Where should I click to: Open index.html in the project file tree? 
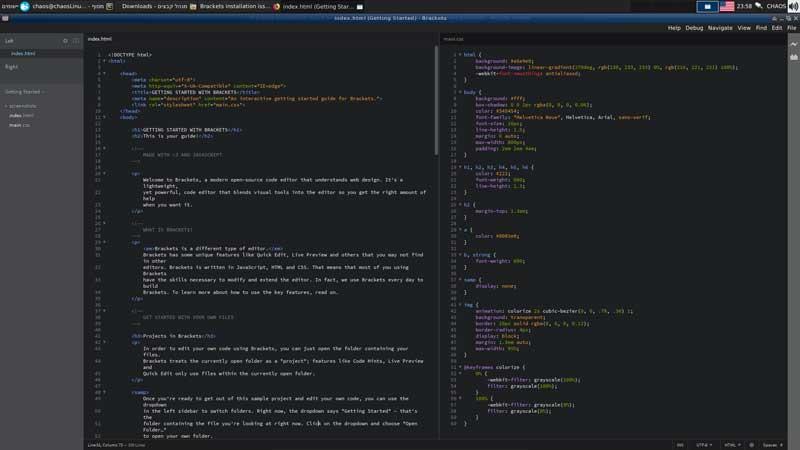pos(21,116)
